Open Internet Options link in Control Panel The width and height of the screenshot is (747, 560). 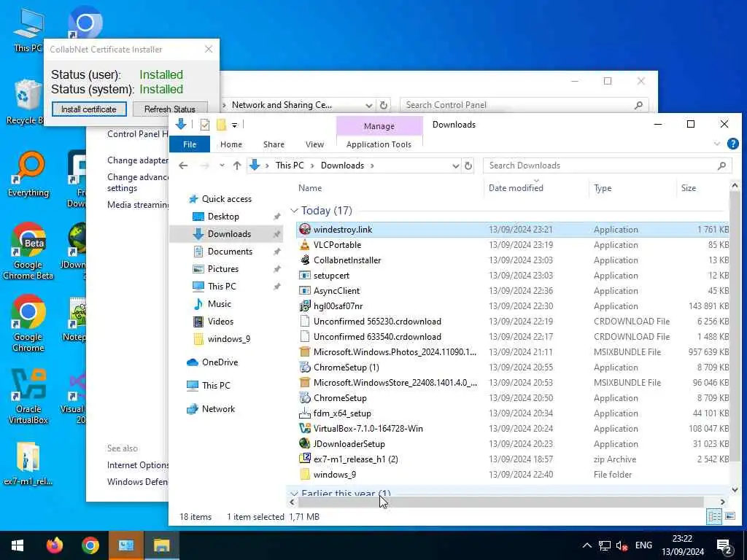(x=138, y=465)
